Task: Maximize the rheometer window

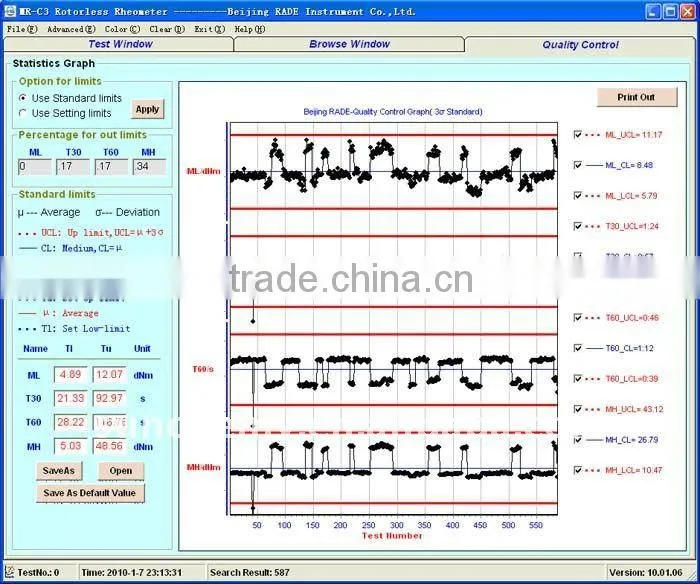Action: pyautogui.click(x=670, y=11)
